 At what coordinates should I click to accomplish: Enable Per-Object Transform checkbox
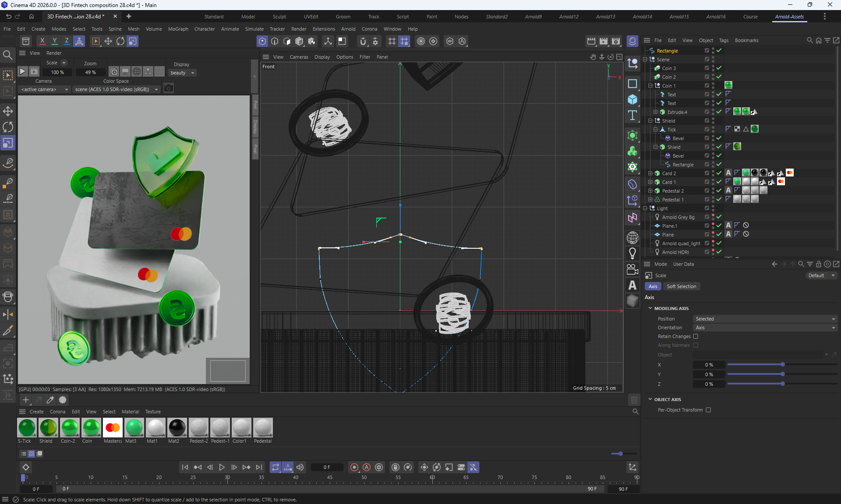(708, 410)
